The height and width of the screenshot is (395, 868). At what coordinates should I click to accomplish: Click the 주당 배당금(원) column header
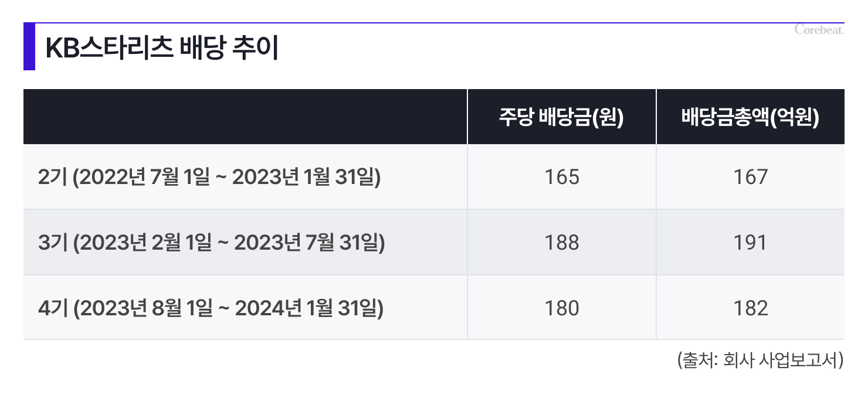pyautogui.click(x=561, y=117)
